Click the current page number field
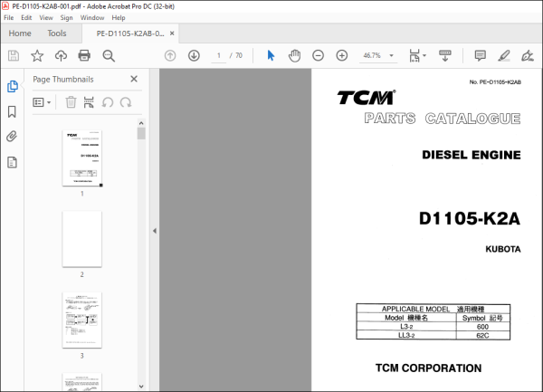Screen dimensions: 543x392 tap(219, 55)
